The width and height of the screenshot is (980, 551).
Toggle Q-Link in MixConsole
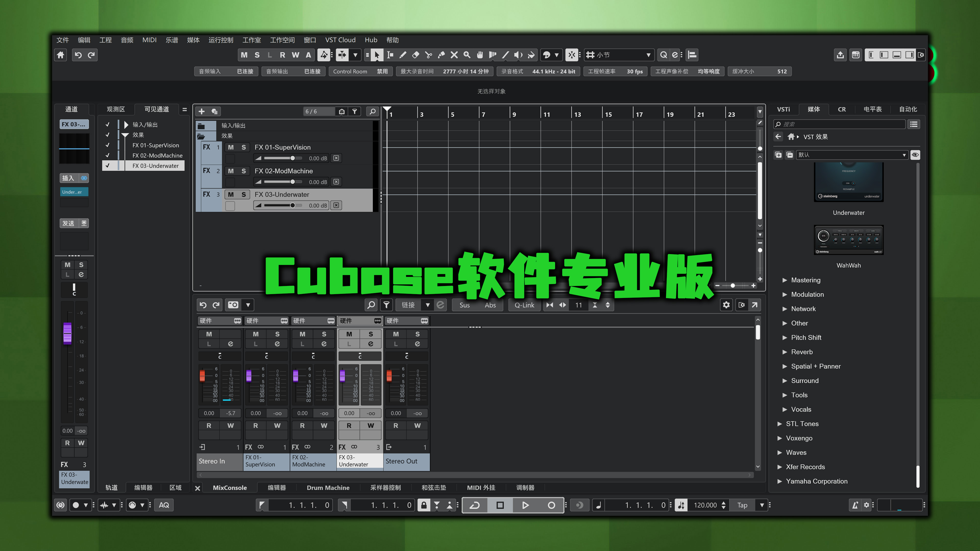point(524,305)
